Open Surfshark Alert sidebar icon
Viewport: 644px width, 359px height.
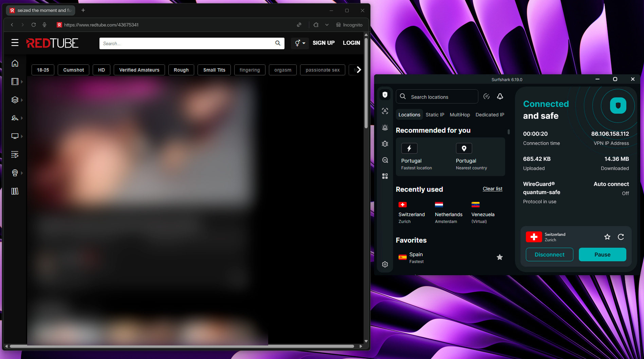coord(385,127)
